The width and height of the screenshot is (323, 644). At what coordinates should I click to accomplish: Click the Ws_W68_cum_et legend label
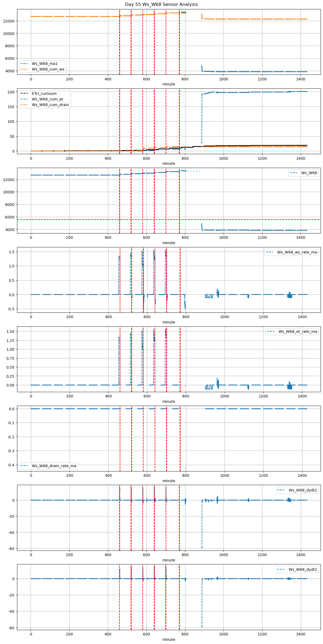pyautogui.click(x=47, y=99)
